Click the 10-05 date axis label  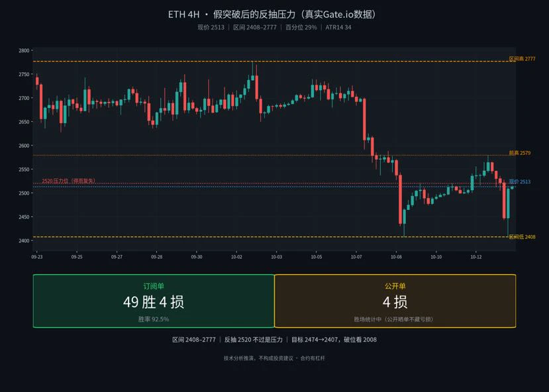click(x=316, y=257)
